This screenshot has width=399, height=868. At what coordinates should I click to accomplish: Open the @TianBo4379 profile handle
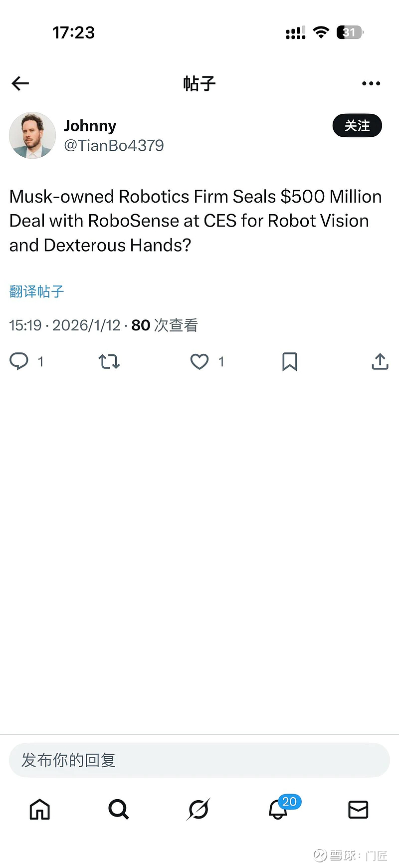click(114, 146)
